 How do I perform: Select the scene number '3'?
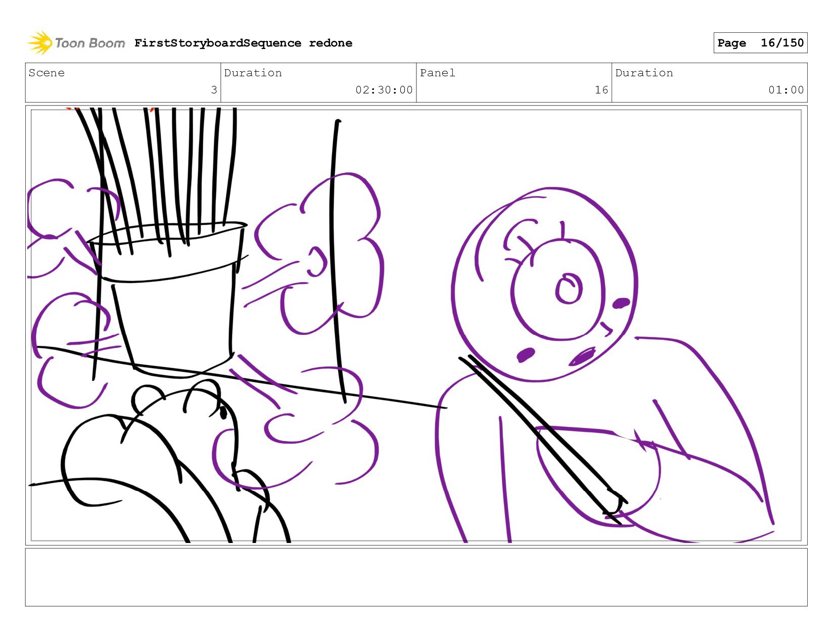tap(214, 90)
